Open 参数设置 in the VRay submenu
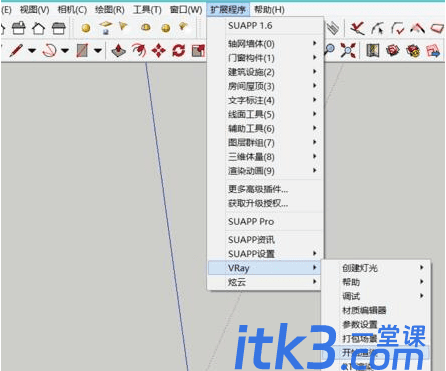 pos(376,324)
